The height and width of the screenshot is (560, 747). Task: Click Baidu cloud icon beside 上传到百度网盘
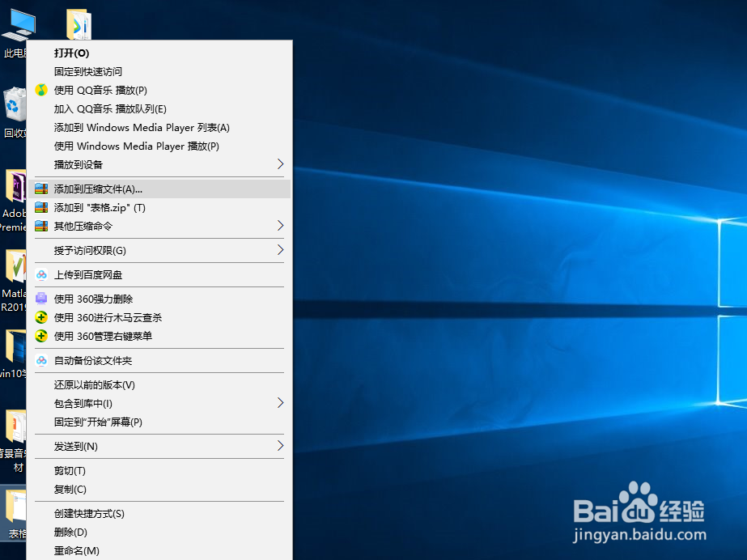(x=41, y=275)
